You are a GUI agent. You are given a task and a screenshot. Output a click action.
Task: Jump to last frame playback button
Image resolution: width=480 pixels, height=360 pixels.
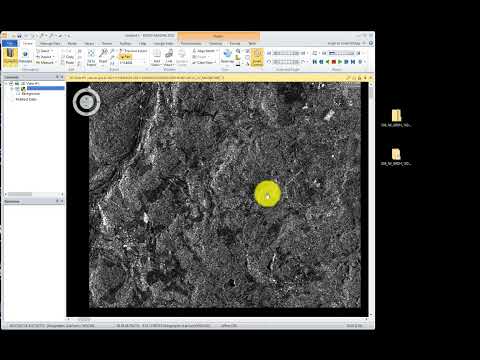tap(353, 62)
